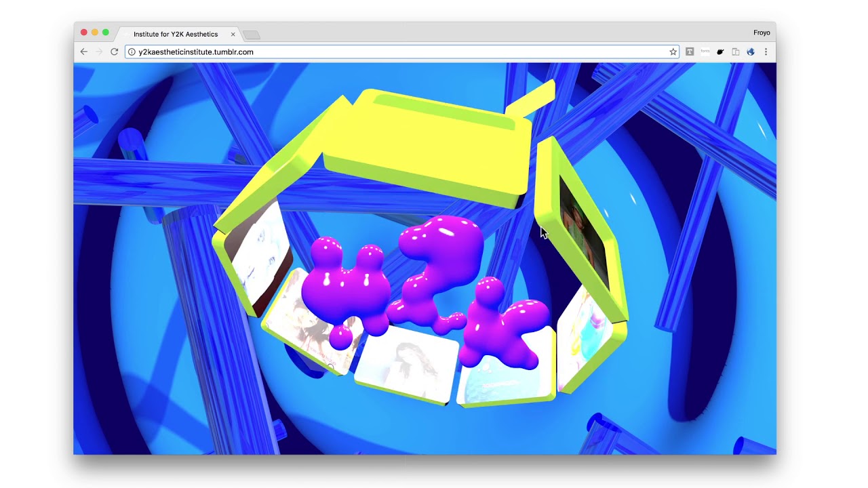Close the browser window with red button

point(84,33)
